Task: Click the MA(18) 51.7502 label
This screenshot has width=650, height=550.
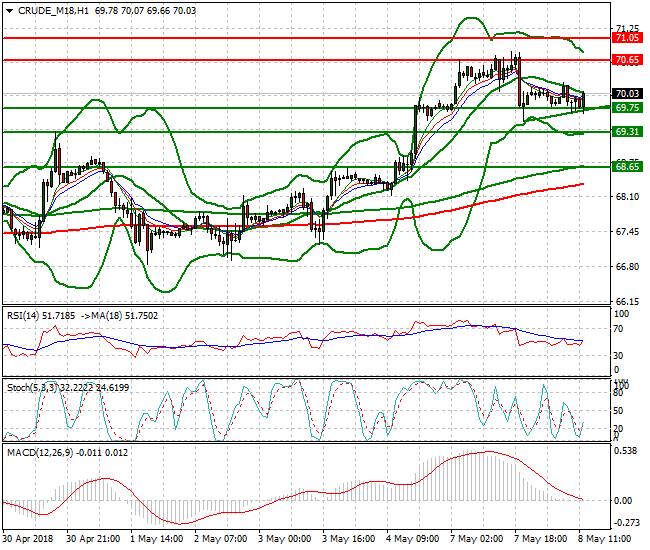Action: (125, 316)
